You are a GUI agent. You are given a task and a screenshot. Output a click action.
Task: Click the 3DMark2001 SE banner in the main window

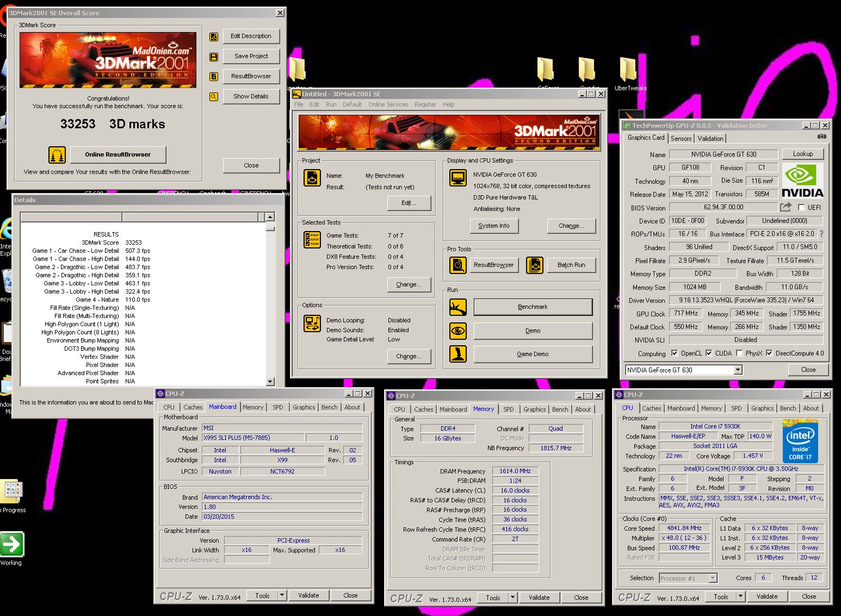(x=449, y=132)
